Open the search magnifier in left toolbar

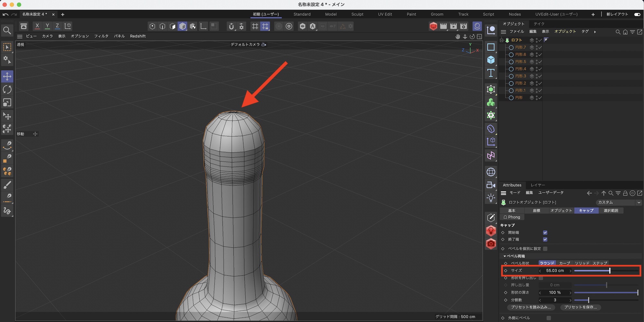[7, 31]
